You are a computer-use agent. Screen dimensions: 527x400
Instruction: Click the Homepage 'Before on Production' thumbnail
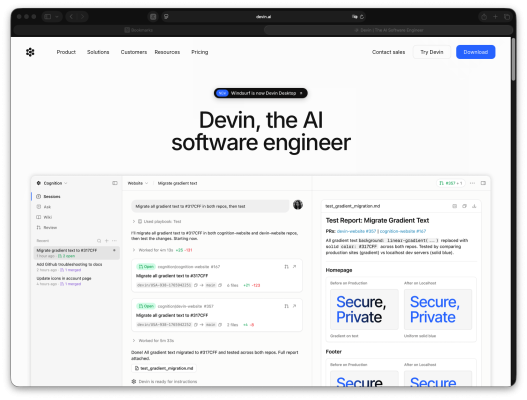tap(364, 309)
